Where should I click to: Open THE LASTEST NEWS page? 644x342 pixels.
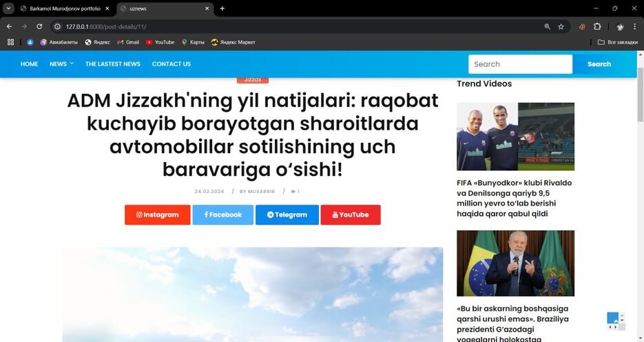pyautogui.click(x=113, y=63)
